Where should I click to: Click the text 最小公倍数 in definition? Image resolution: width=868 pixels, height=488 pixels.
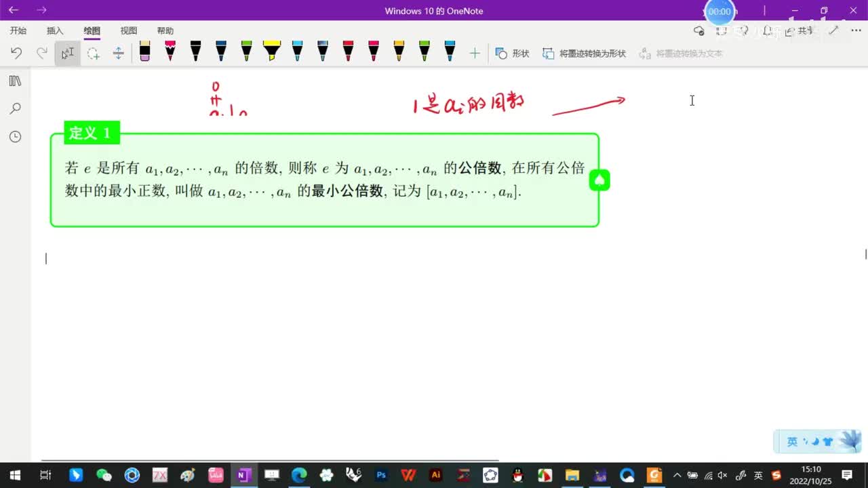(347, 191)
